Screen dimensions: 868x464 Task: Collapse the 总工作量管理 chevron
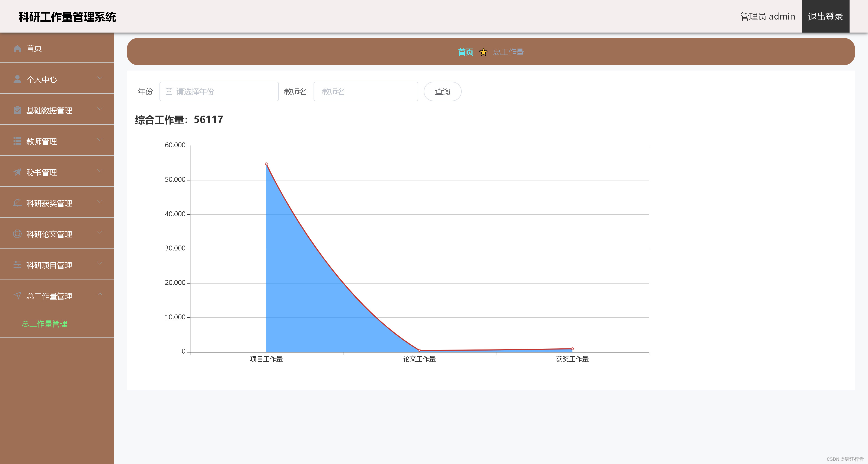point(100,294)
